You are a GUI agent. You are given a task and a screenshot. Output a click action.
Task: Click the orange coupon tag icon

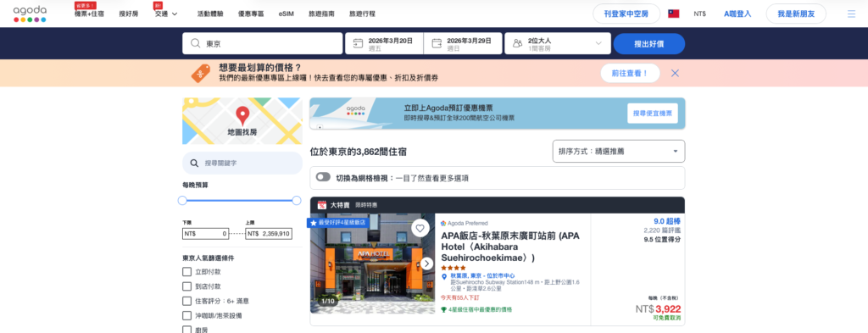pyautogui.click(x=200, y=73)
